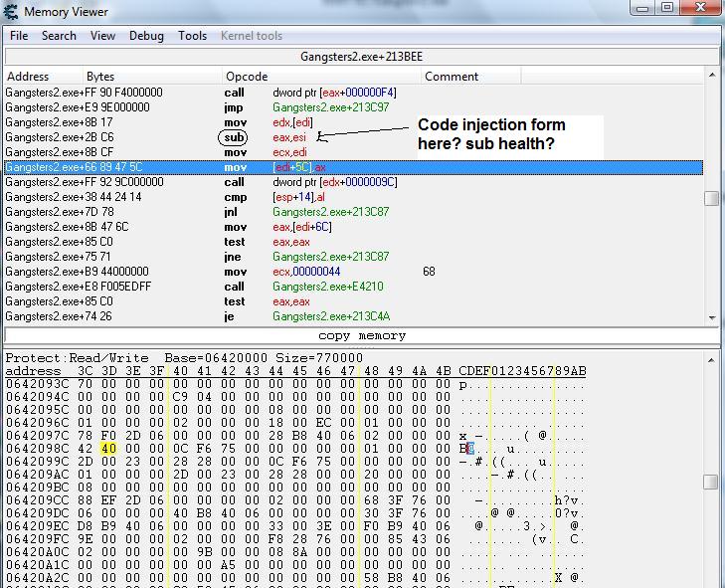Select the yellow highlighted byte 40 in hex view

click(x=108, y=449)
